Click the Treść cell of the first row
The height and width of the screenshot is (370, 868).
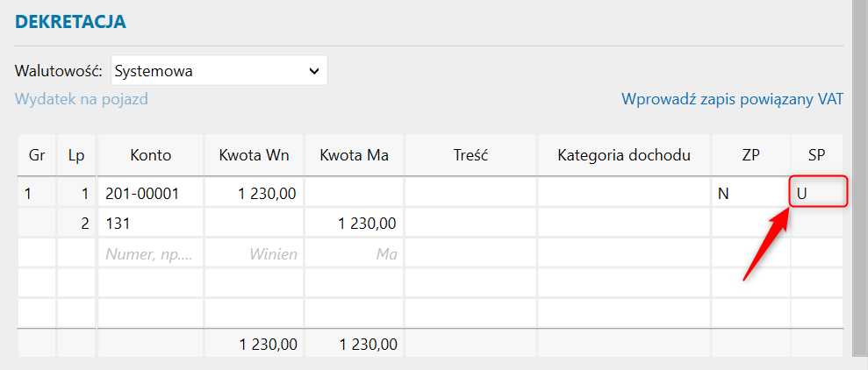pyautogui.click(x=470, y=194)
